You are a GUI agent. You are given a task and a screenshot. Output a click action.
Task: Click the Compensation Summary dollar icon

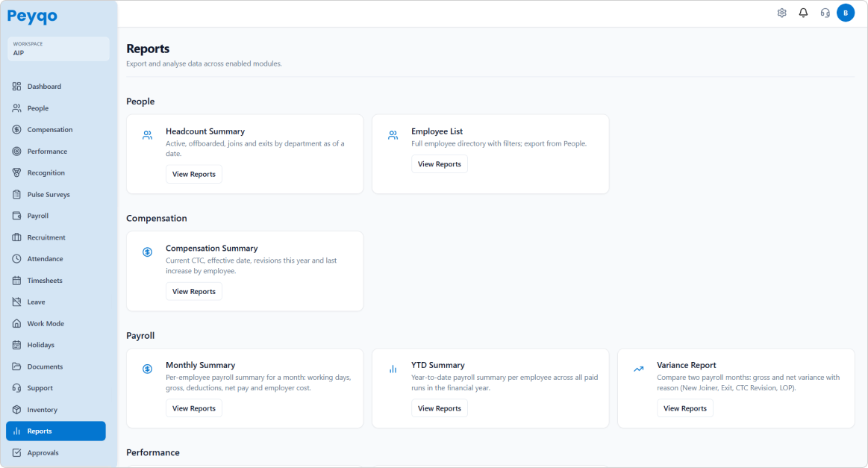(147, 252)
